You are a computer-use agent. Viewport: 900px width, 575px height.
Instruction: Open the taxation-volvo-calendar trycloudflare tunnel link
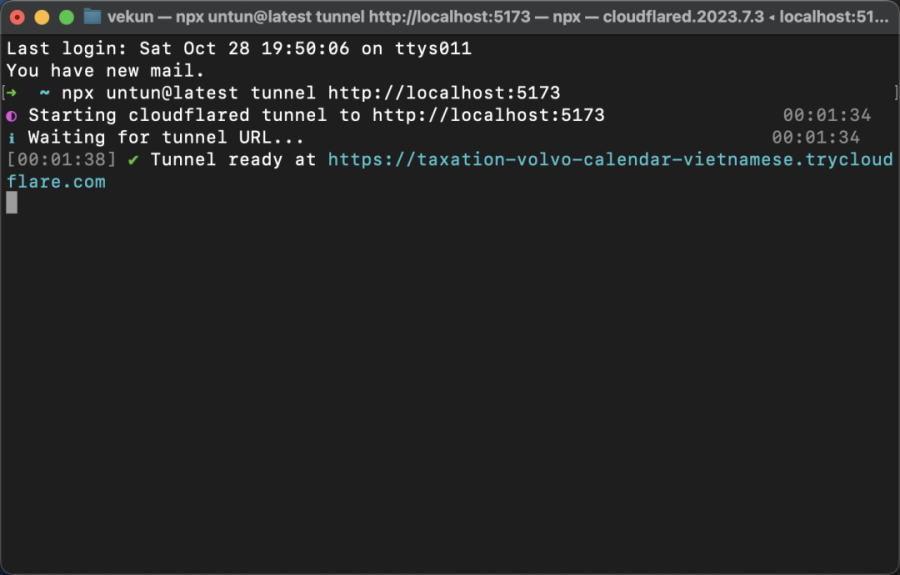[610, 160]
